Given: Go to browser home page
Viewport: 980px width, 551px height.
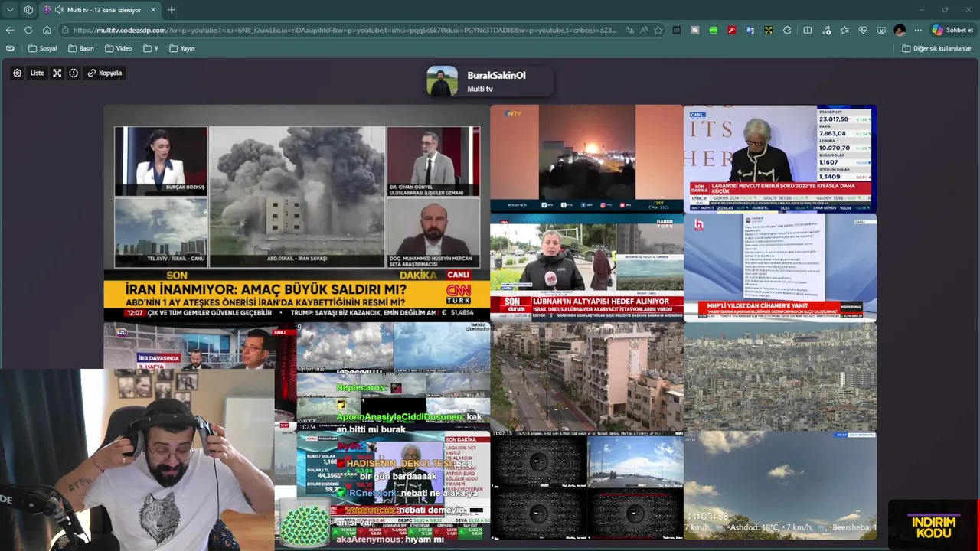Looking at the screenshot, I should point(47,30).
